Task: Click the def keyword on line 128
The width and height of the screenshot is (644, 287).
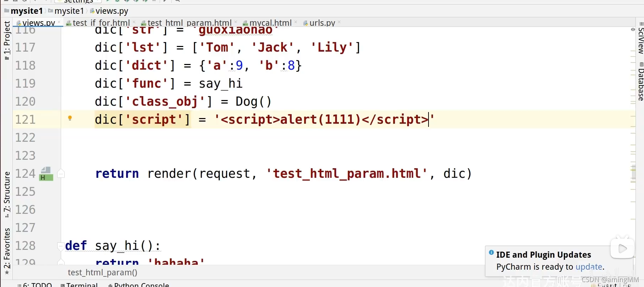Action: (x=76, y=246)
